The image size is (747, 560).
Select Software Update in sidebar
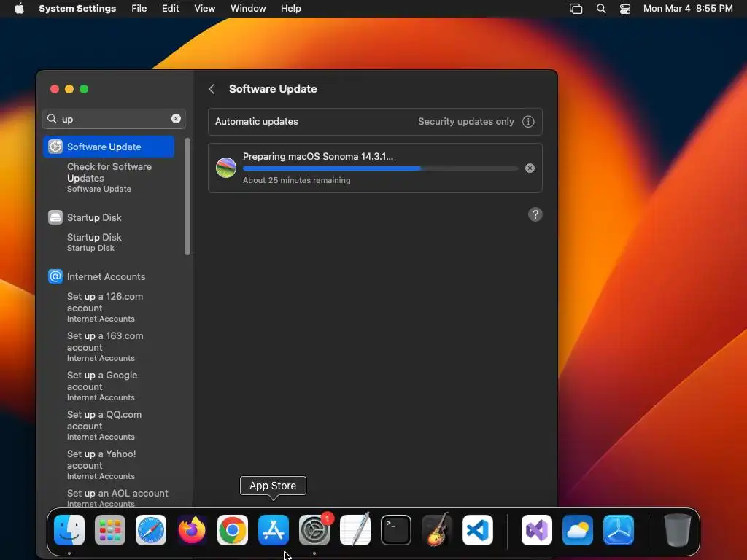click(109, 147)
